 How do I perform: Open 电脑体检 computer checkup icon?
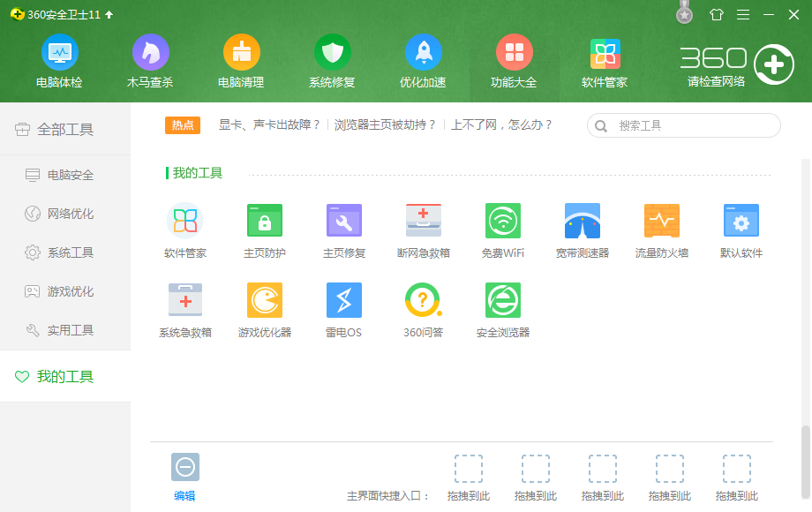pos(59,52)
